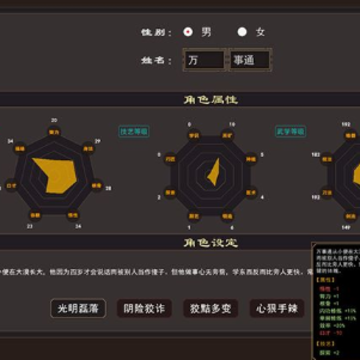Click the 【属性】 heading in tooltip
This screenshot has width=360, height=360.
[325, 280]
